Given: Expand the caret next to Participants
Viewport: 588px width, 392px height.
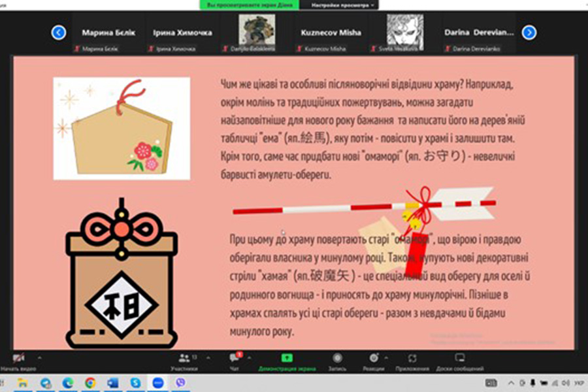Looking at the screenshot, I should coord(208,358).
